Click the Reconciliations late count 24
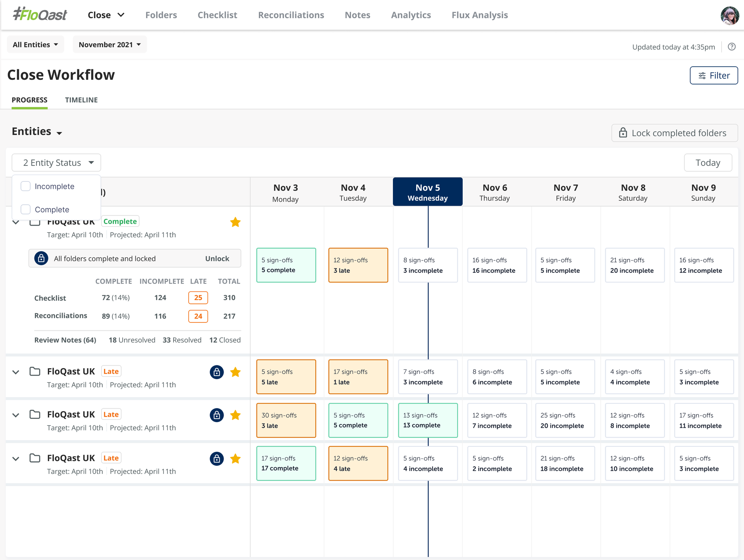The image size is (744, 560). point(198,316)
